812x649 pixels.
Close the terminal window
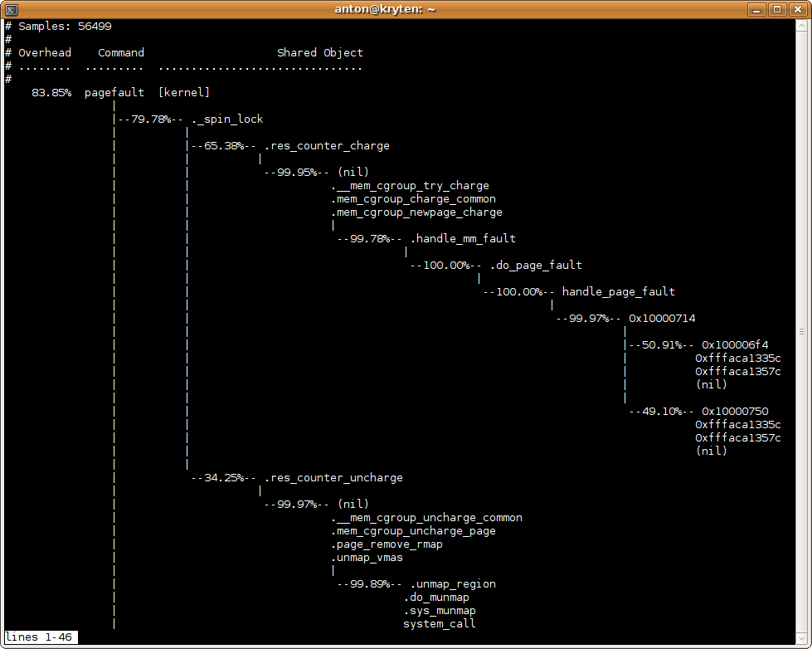point(798,9)
